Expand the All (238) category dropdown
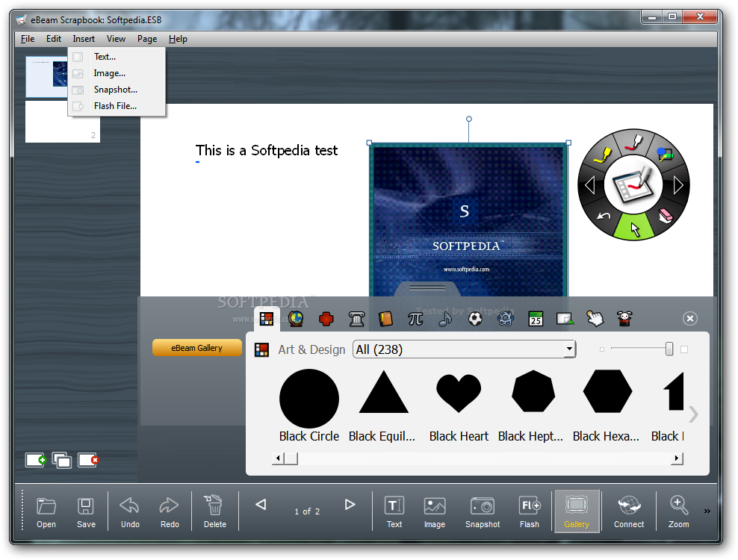This screenshot has width=738, height=560. [569, 349]
